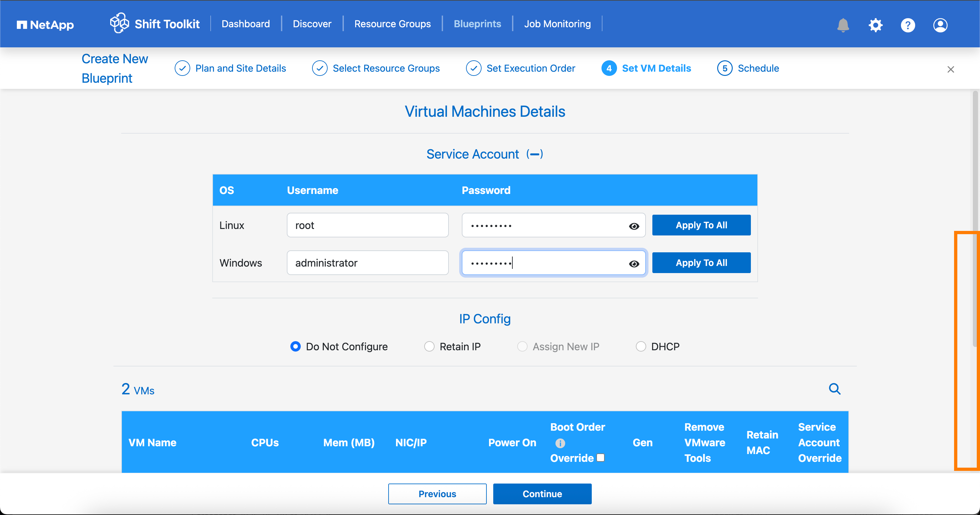
Task: Apply Windows credentials to all VMs
Action: click(701, 263)
